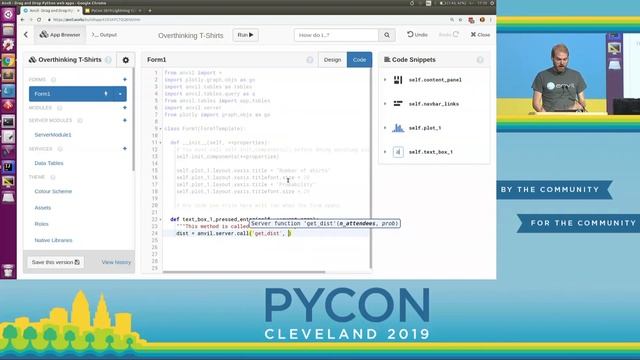Image resolution: width=640 pixels, height=360 pixels.
Task: Switch to the PyCon Chrome tab
Action: (x=112, y=10)
